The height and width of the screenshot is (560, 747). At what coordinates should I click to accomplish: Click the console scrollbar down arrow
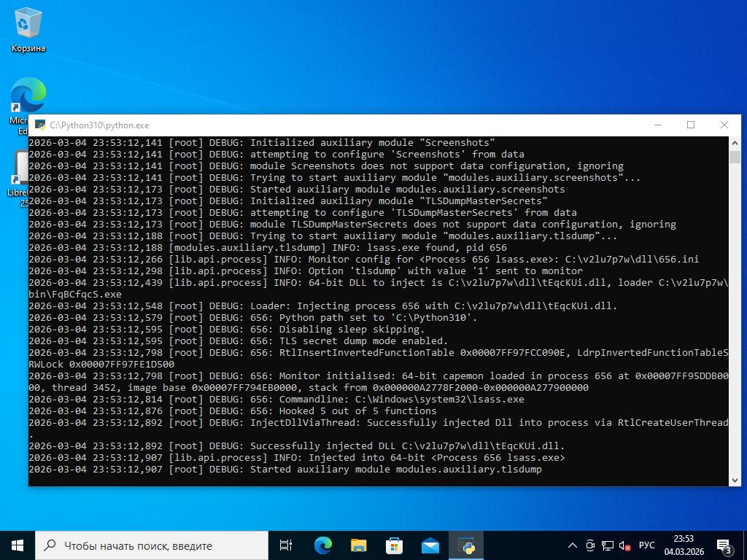[x=735, y=480]
